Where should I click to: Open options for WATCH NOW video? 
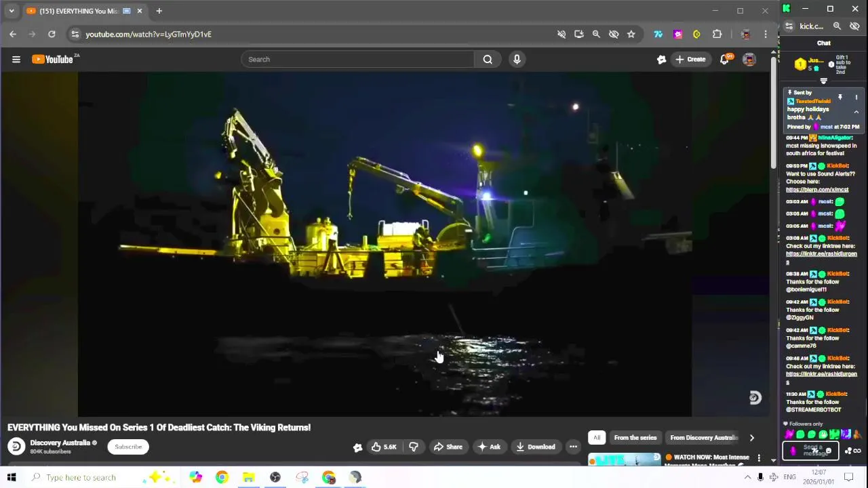coord(759,459)
